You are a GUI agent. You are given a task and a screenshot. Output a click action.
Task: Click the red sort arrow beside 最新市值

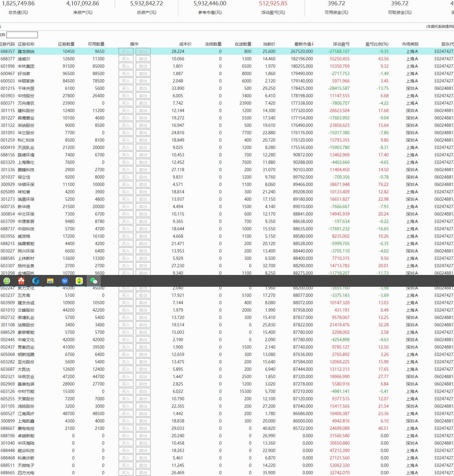coord(312,44)
